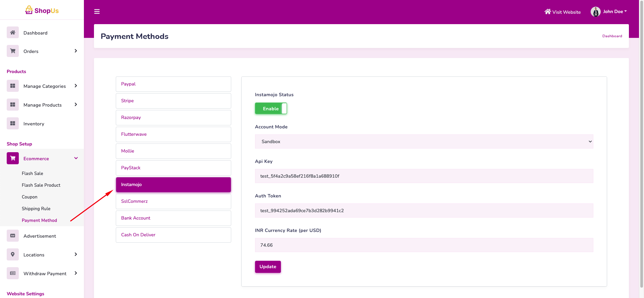Open the Visit Website link
Screen dimensions: 644x298
[x=562, y=12]
